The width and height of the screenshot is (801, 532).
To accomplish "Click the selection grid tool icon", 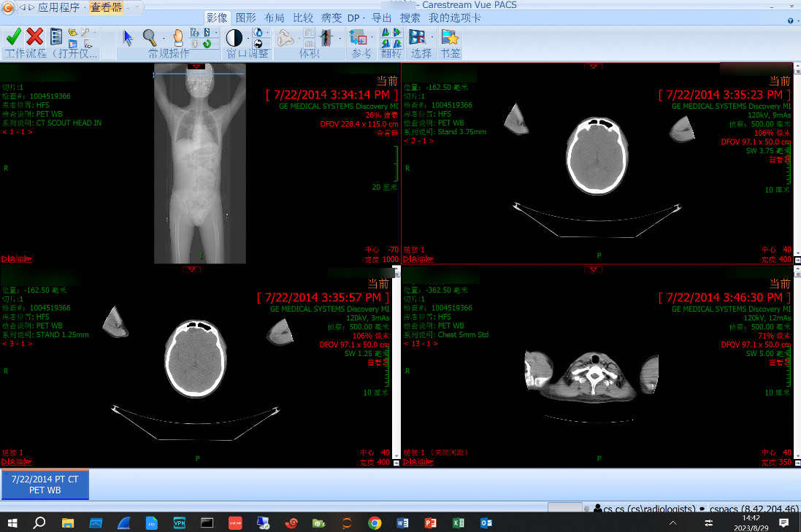I will (418, 37).
